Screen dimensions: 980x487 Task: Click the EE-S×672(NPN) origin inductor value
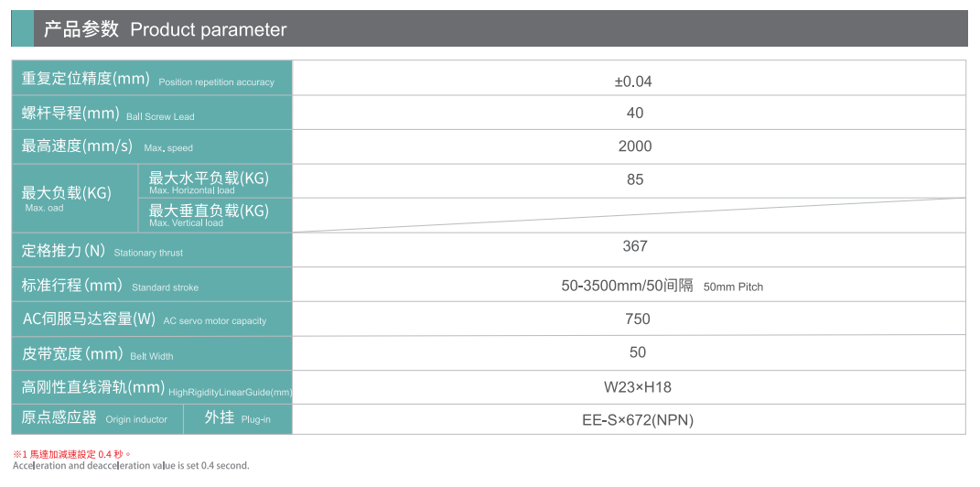click(x=637, y=420)
